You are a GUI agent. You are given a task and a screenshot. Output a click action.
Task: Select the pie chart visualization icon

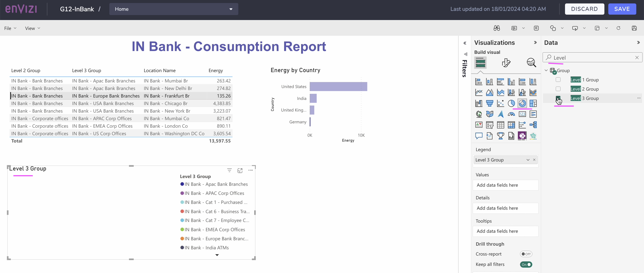tap(511, 103)
